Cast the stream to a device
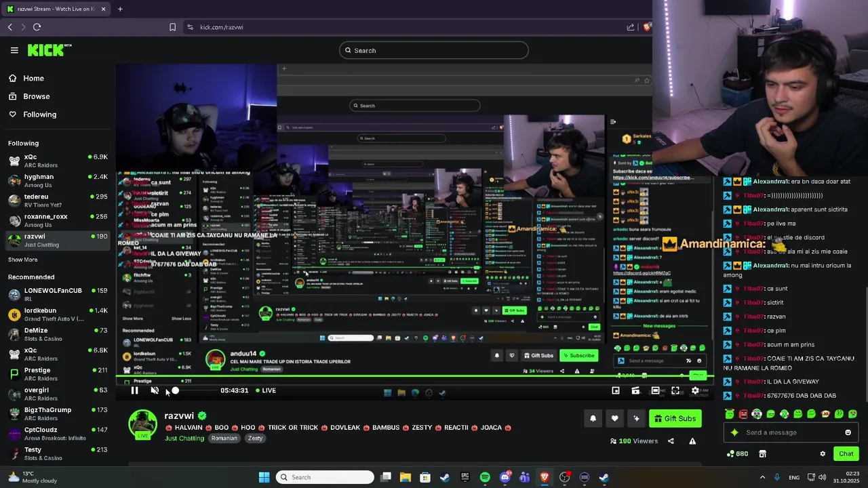The width and height of the screenshot is (868, 488). click(635, 390)
